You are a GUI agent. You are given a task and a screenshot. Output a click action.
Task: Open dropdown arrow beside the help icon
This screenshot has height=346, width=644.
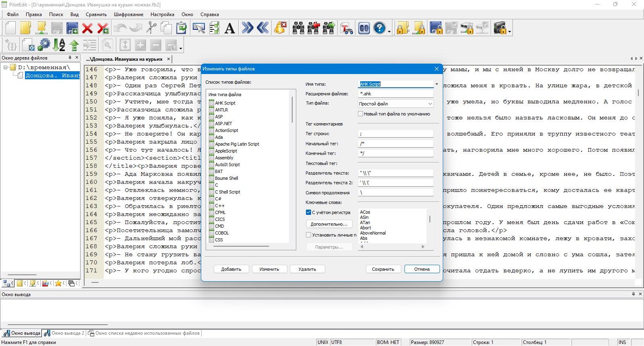click(389, 31)
